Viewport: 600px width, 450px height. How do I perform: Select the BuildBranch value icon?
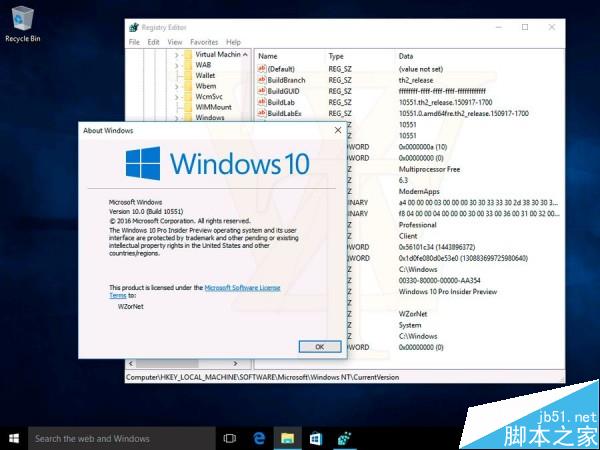tap(262, 80)
